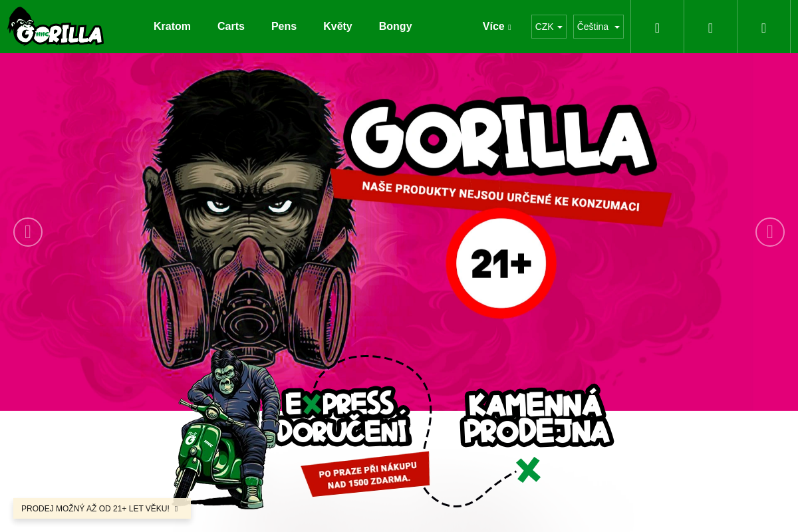Image resolution: width=798 pixels, height=532 pixels.
Task: Click the first header icon after Čeština
Action: tap(657, 27)
